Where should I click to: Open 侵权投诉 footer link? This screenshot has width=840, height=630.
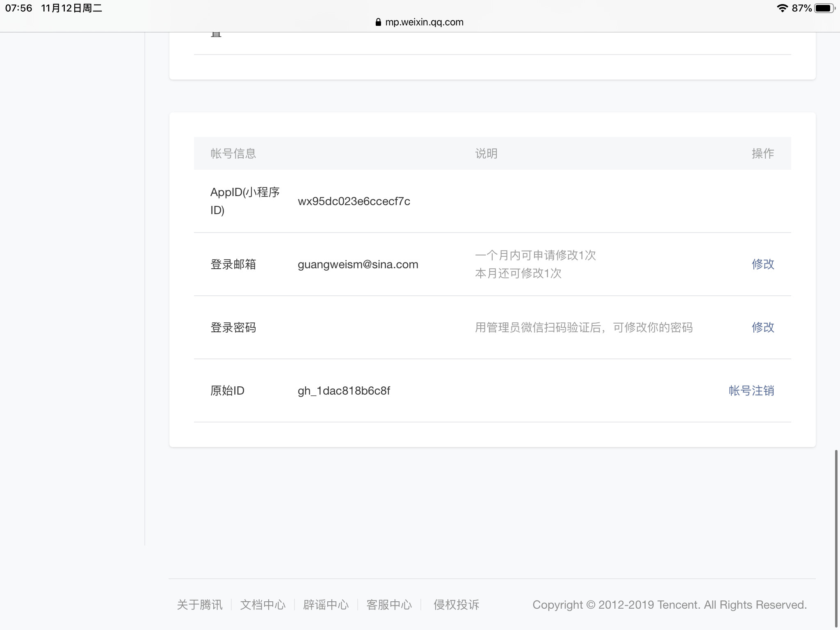click(456, 605)
